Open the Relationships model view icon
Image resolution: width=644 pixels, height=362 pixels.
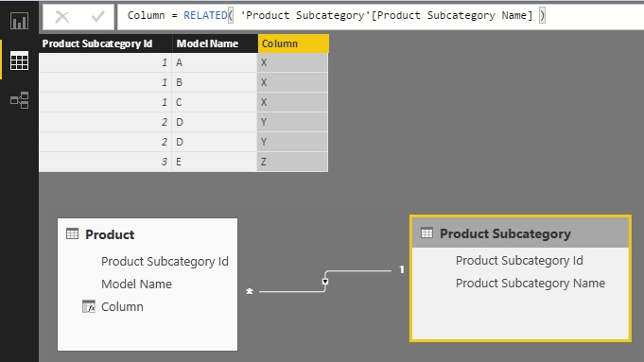pos(19,100)
